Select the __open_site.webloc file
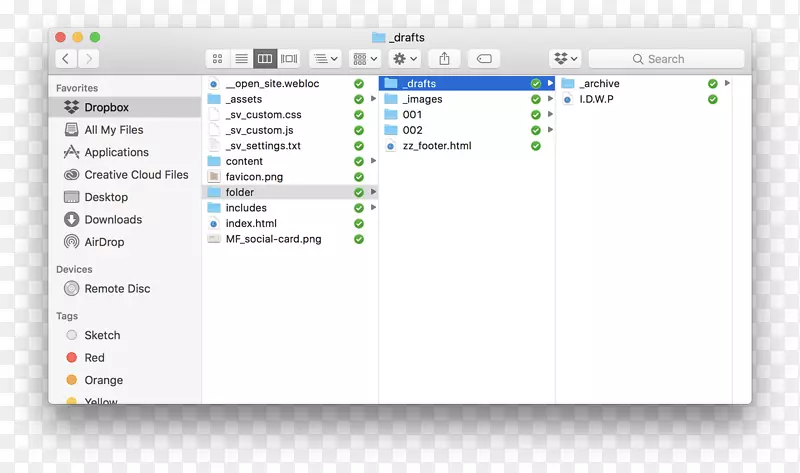 [x=290, y=84]
